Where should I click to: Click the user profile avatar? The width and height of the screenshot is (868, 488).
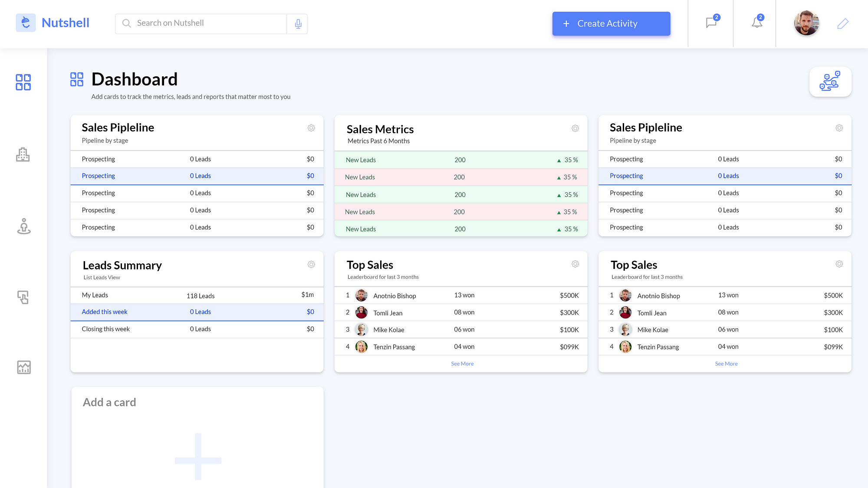pyautogui.click(x=806, y=23)
